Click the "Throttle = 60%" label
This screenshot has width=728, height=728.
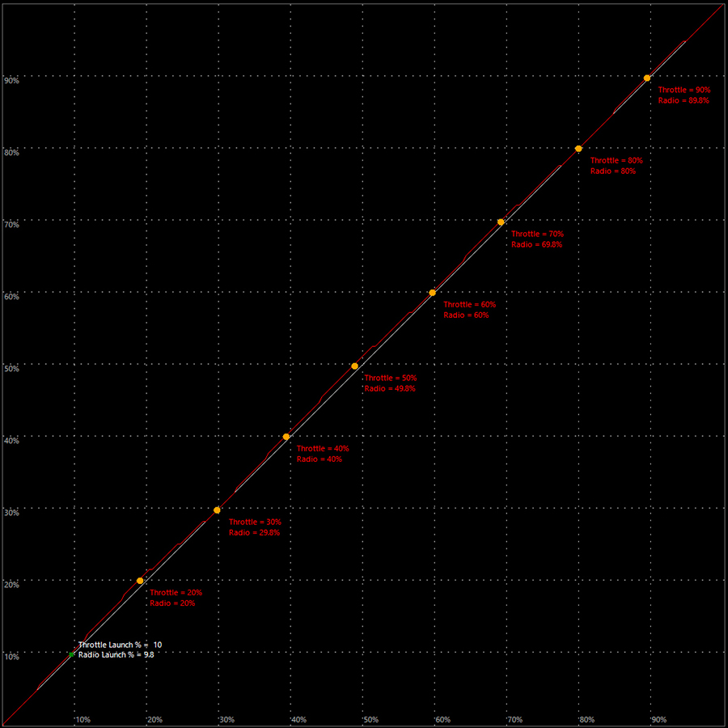click(x=469, y=305)
